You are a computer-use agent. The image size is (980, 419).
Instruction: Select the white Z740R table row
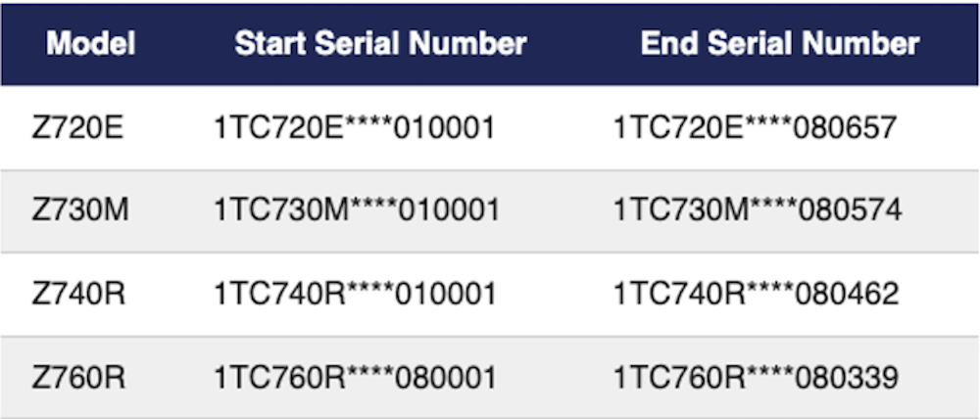[x=549, y=294]
